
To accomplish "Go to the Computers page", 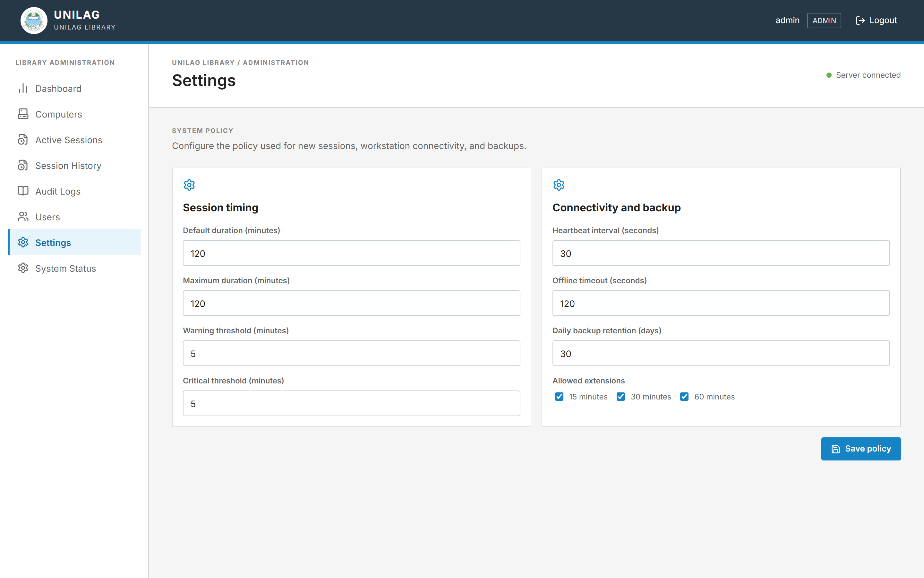I will pos(74,114).
